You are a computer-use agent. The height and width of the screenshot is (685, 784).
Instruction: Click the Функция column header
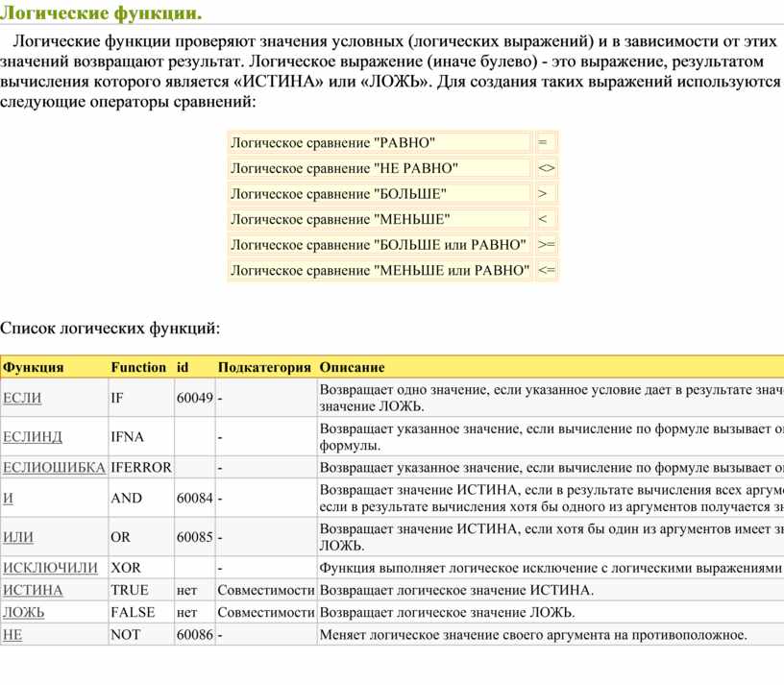(34, 367)
